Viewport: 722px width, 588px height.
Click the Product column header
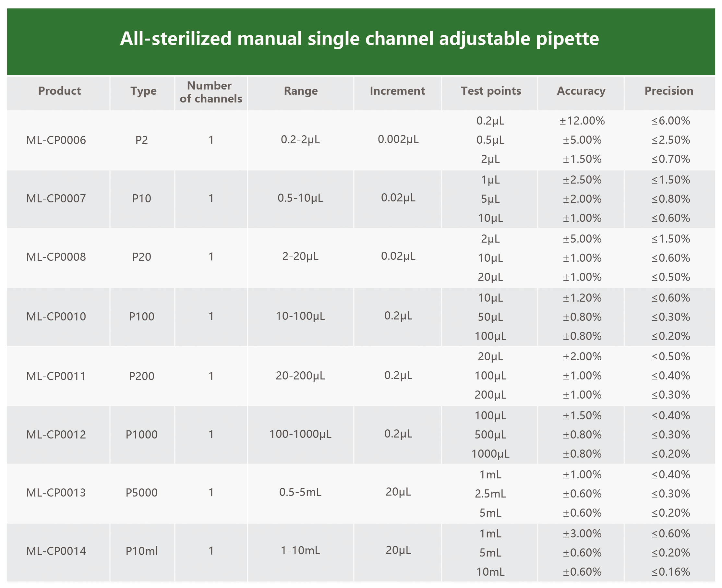[x=59, y=91]
